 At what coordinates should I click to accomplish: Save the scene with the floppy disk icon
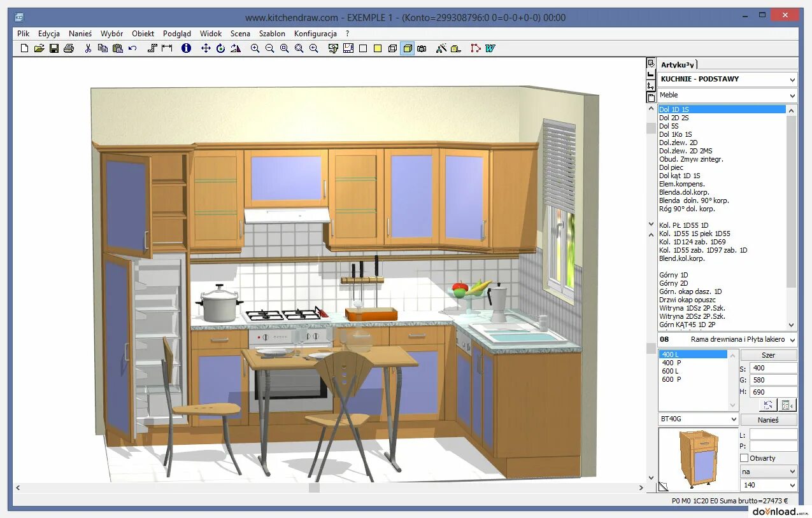pos(54,48)
